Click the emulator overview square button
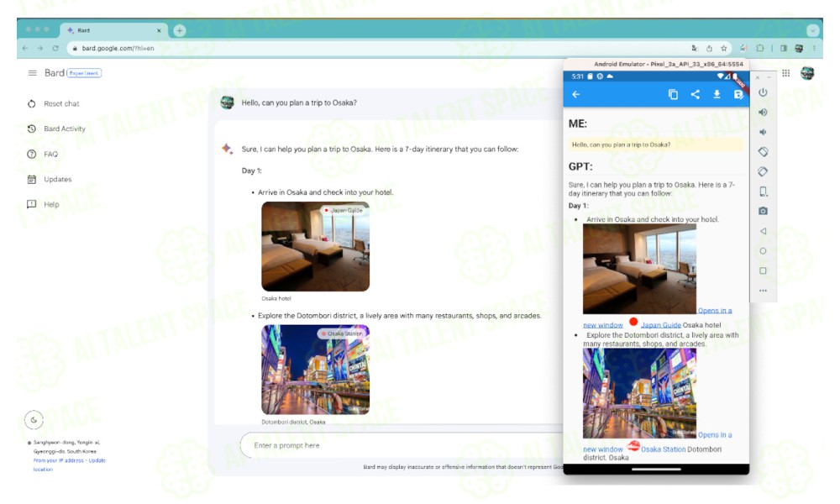This screenshot has width=840, height=504. pos(763,271)
